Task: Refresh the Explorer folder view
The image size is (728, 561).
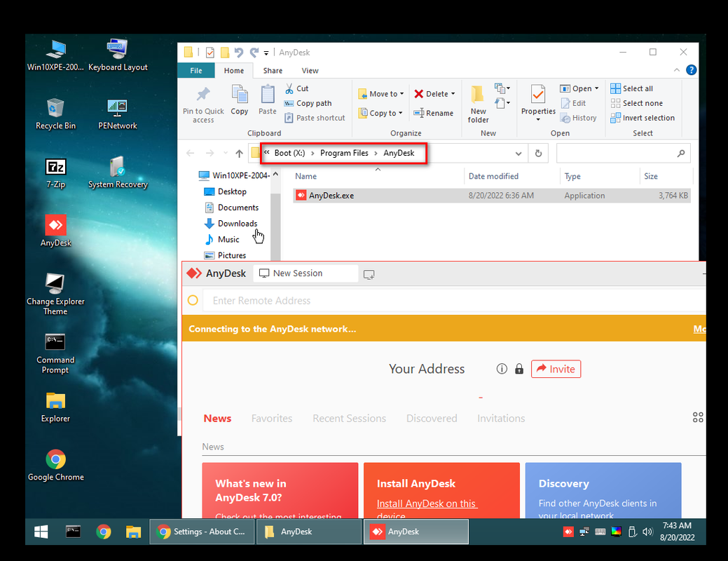Action: point(538,154)
